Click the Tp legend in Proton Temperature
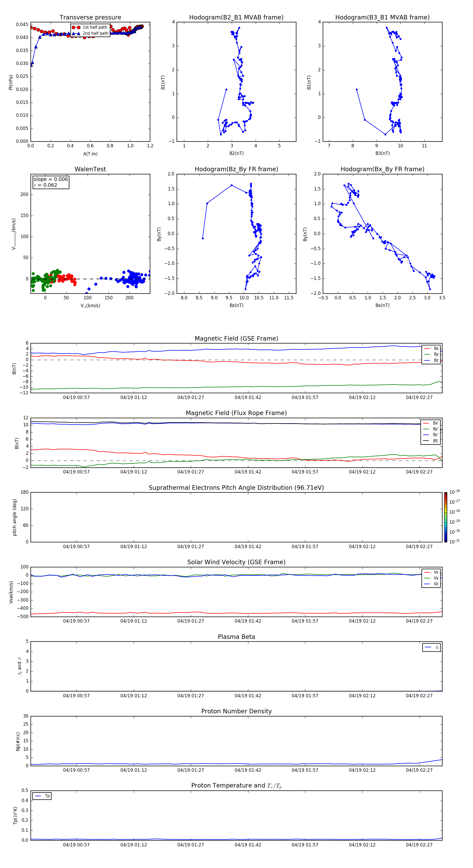 point(42,796)
